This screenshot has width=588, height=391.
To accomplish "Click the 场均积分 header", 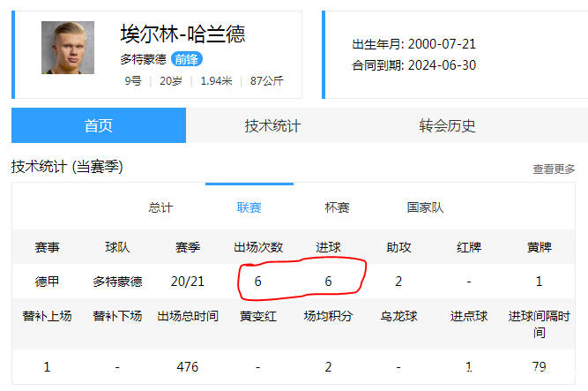I will click(x=328, y=316).
